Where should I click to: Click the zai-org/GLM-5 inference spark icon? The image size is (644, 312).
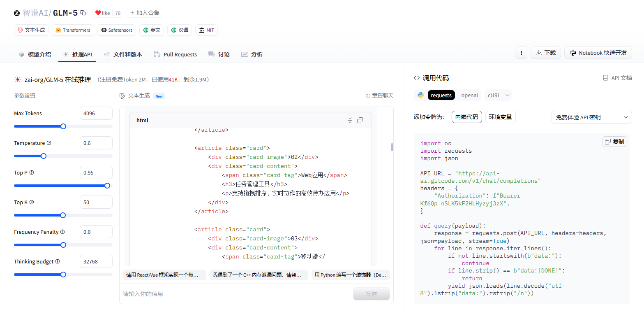point(18,79)
